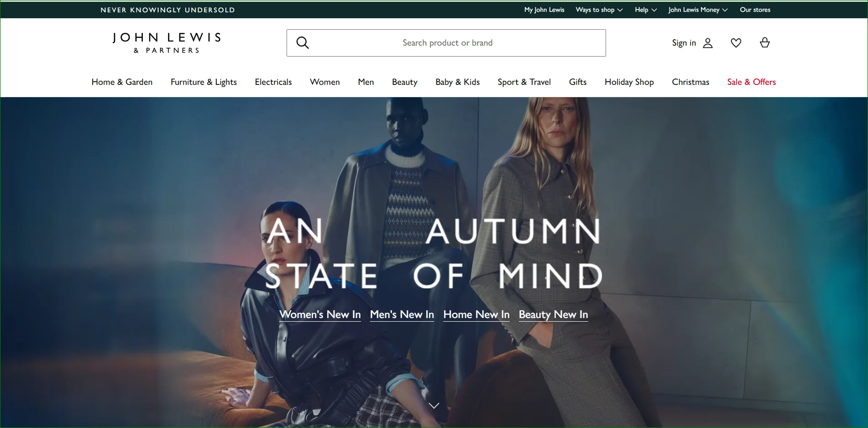This screenshot has height=428, width=868.
Task: Visit the Our stores link
Action: coord(755,10)
